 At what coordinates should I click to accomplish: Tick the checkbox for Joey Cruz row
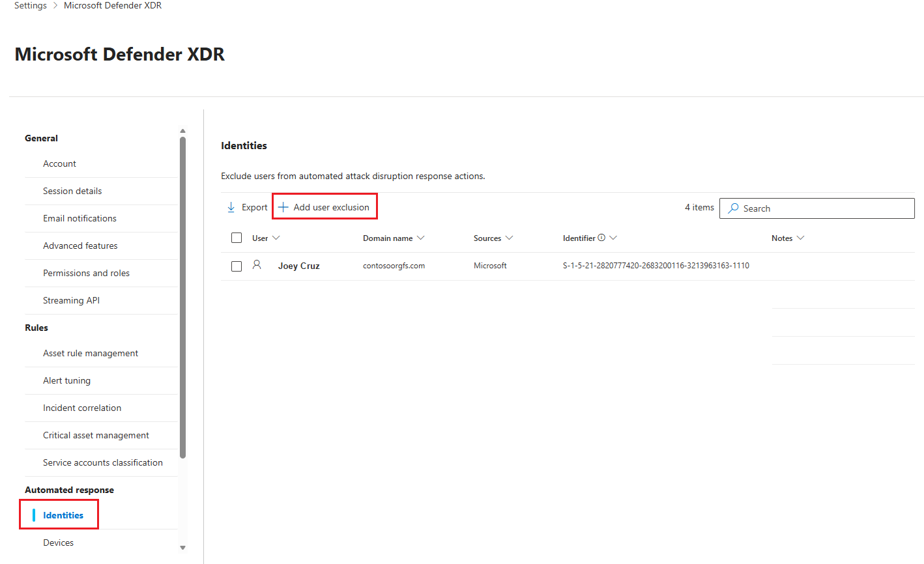[237, 266]
